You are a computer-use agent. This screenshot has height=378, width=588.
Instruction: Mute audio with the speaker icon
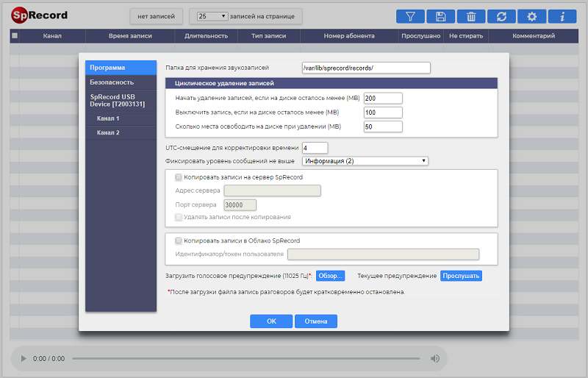click(x=435, y=358)
